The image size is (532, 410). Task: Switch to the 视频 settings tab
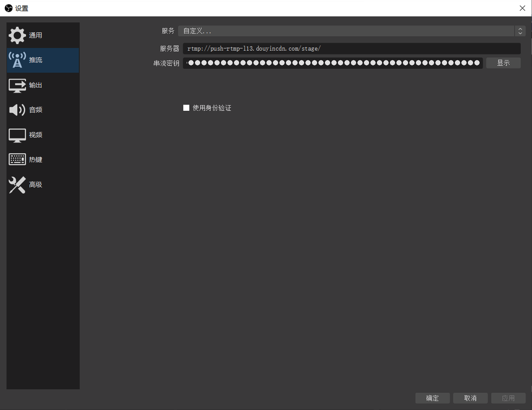click(43, 135)
